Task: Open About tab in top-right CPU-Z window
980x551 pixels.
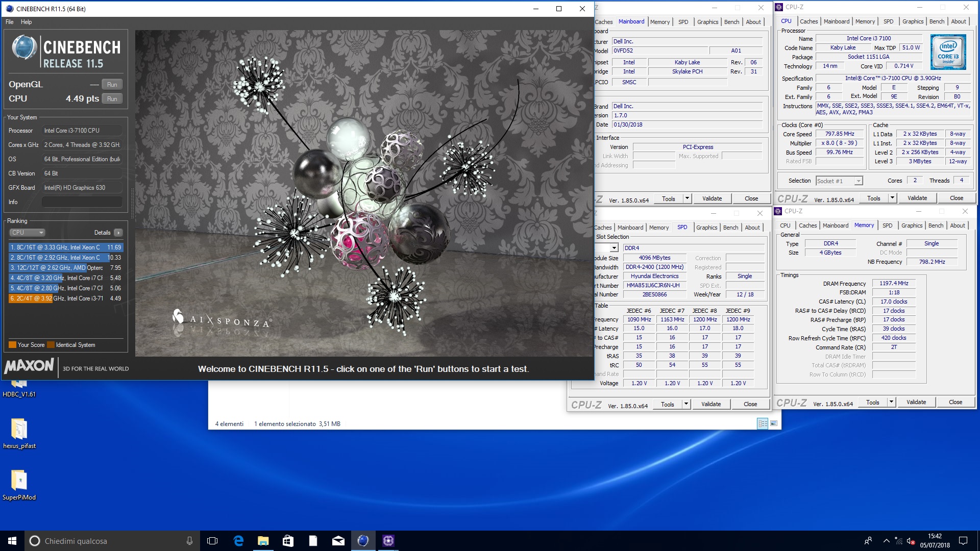Action: point(958,21)
